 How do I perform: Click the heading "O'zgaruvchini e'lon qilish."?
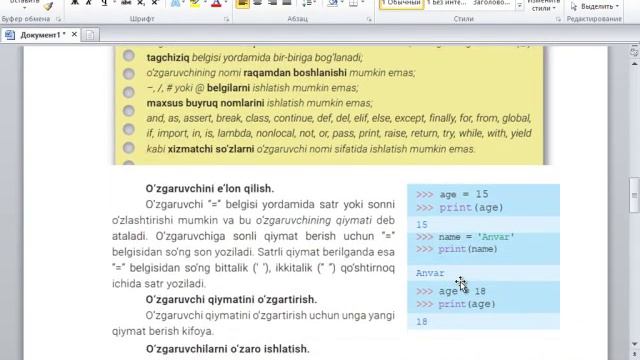pyautogui.click(x=210, y=189)
